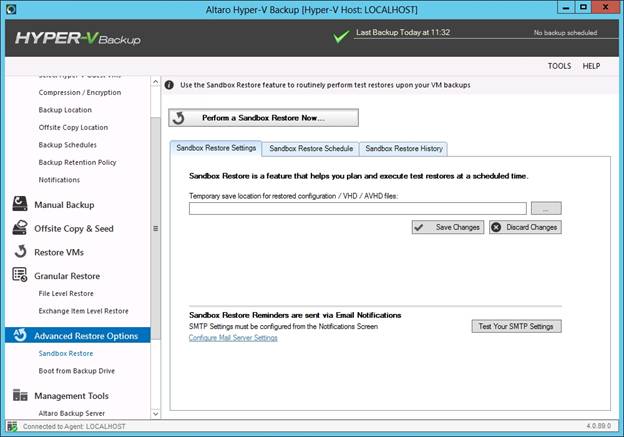Select Exchange Item Level Restore
The width and height of the screenshot is (624, 437).
point(84,311)
